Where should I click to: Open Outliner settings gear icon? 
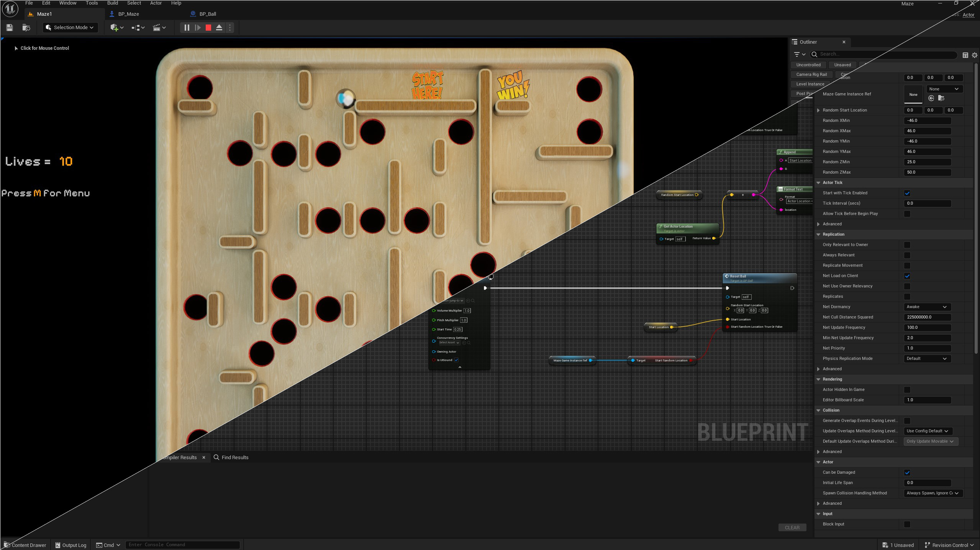coord(975,55)
